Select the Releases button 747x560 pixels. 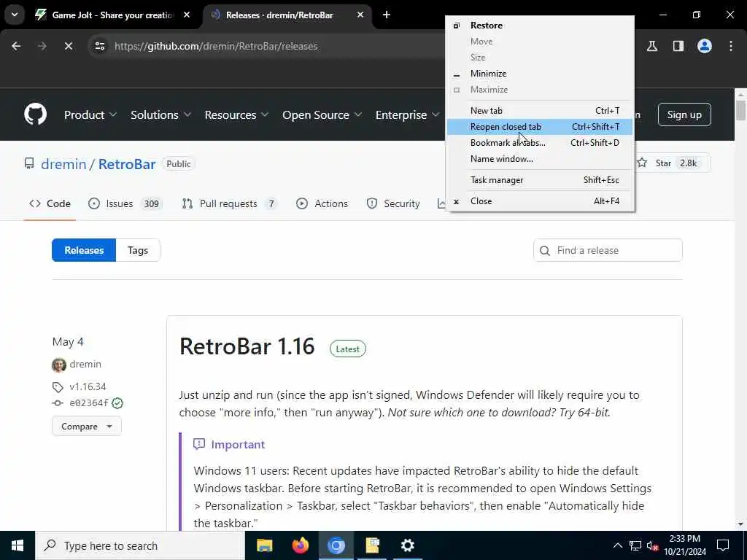coord(84,250)
